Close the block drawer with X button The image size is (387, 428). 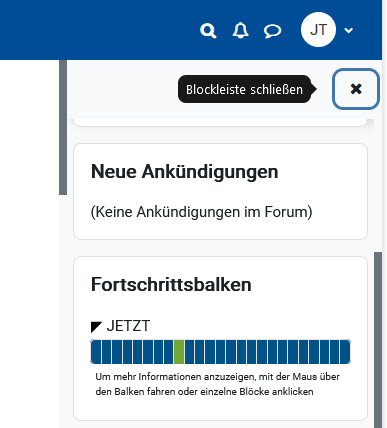tap(356, 89)
